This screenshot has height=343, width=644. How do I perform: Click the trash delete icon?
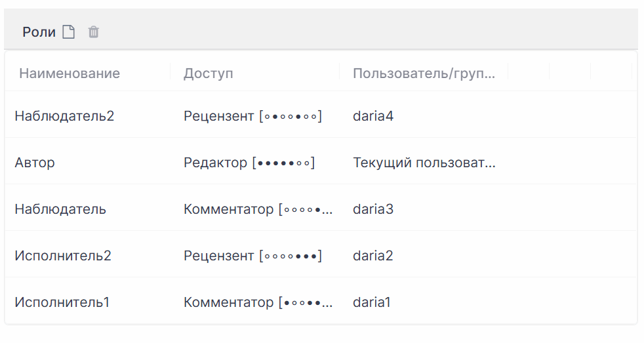pos(94,31)
